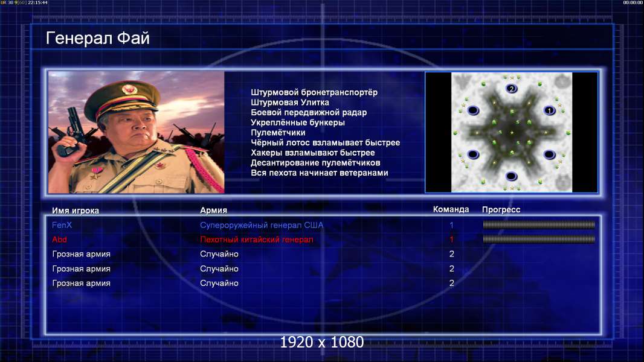Click team number in Abd row

(x=451, y=240)
